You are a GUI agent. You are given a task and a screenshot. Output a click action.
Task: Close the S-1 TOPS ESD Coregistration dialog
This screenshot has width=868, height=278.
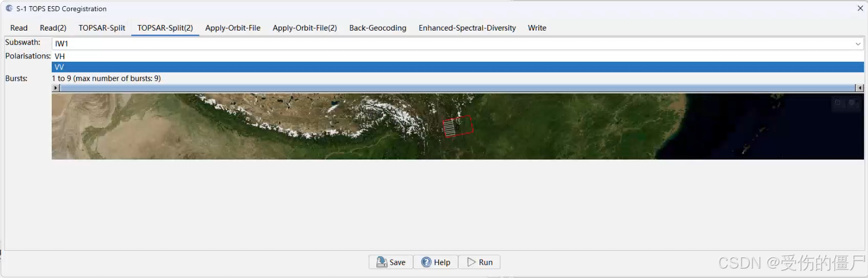(x=860, y=8)
